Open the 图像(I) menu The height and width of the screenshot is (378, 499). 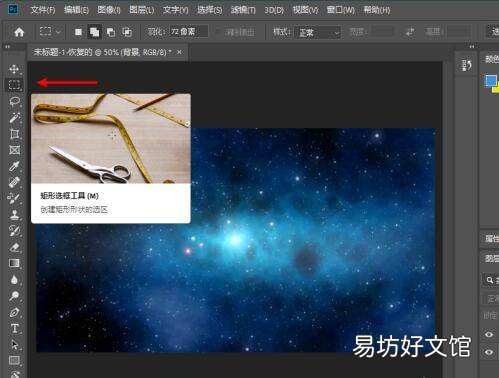pyautogui.click(x=109, y=10)
